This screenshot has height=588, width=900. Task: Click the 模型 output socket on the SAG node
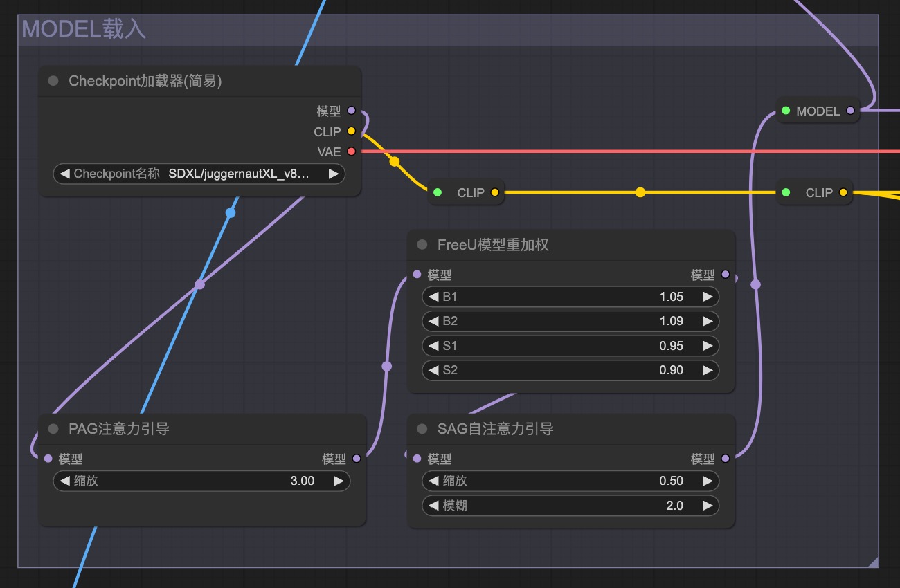coord(725,459)
